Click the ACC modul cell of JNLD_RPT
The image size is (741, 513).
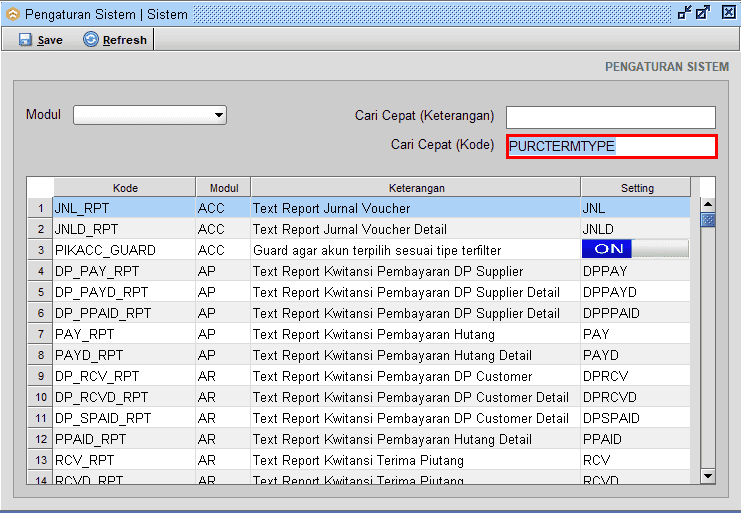[223, 229]
